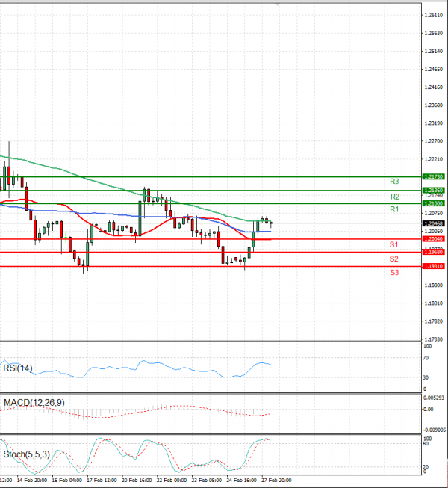Click the 14 Feb 20:00 time label
Screen dimensions: 448x488
pos(32,481)
